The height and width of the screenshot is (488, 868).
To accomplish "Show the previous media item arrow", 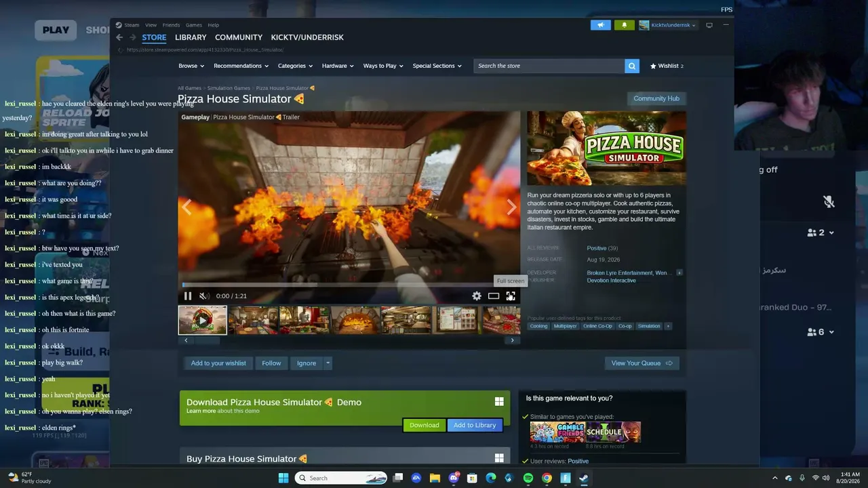I will tap(186, 207).
